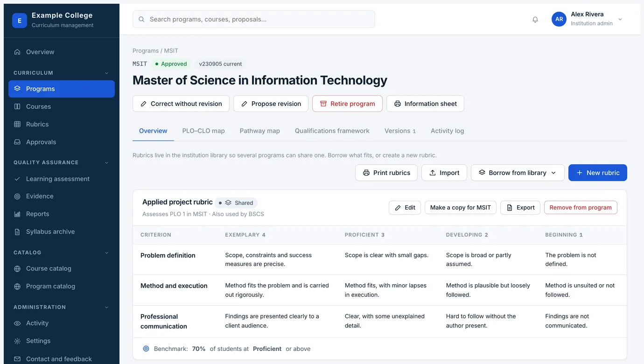Click the search programs input field
644x364 pixels.
tap(254, 19)
